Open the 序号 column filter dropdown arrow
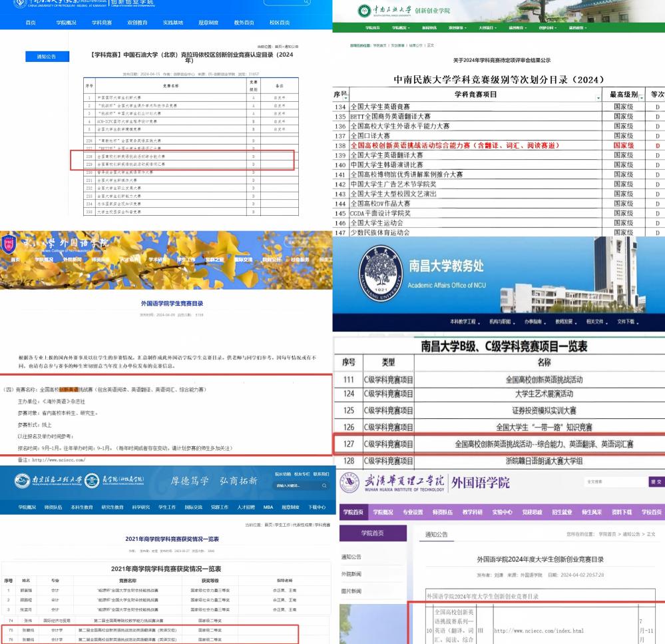The image size is (665, 644). coord(344,97)
